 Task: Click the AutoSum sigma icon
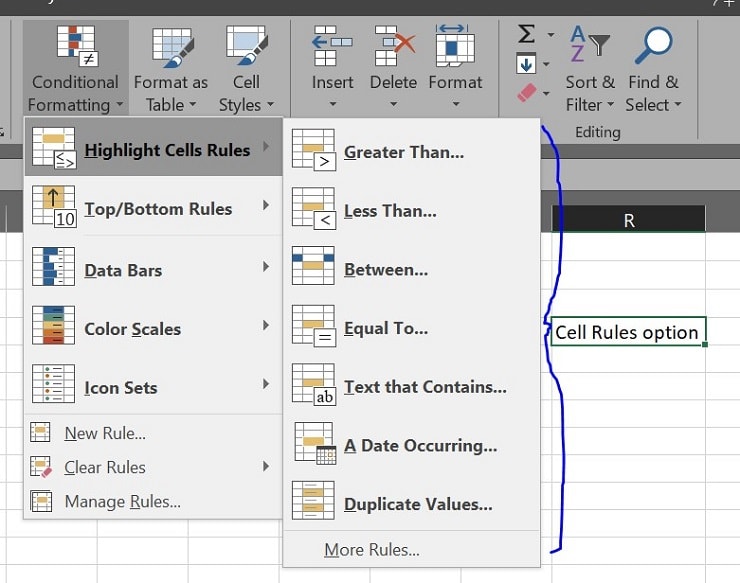(x=527, y=35)
